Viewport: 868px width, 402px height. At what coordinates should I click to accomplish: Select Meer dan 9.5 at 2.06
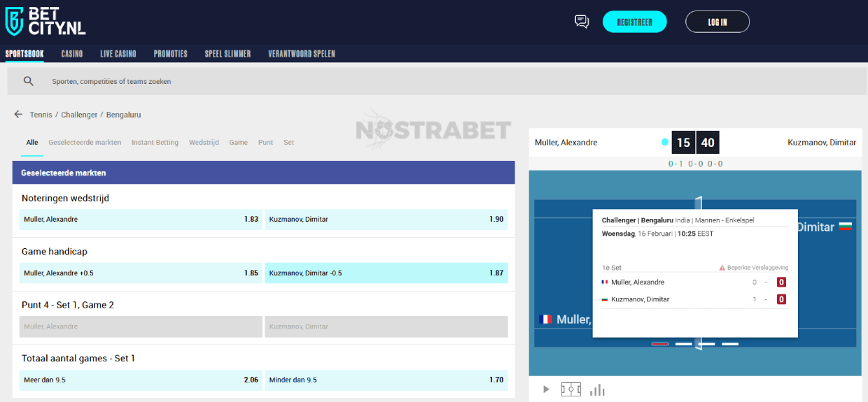pos(141,380)
